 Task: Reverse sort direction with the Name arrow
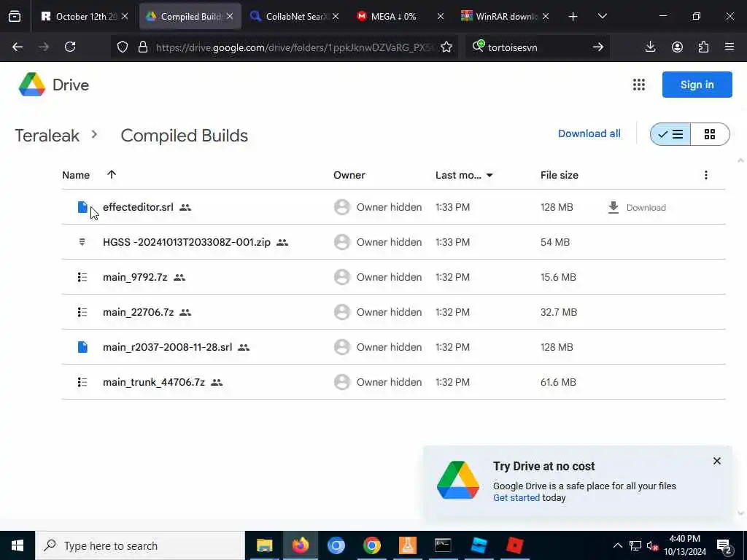(112, 174)
